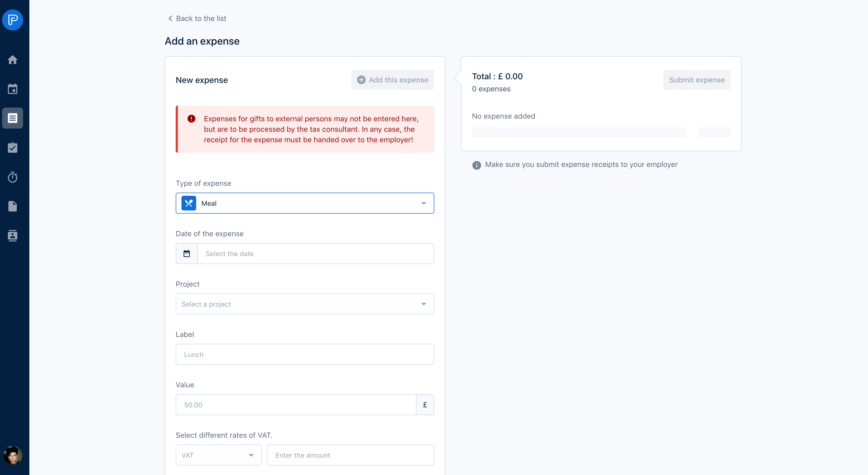Click the Add this expense button

coord(393,80)
